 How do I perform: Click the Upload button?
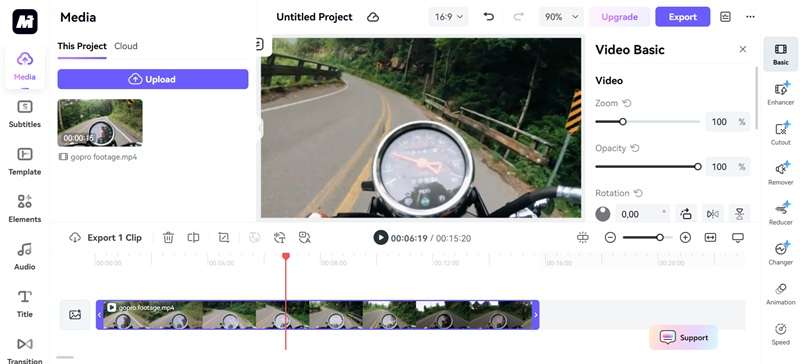coord(153,79)
